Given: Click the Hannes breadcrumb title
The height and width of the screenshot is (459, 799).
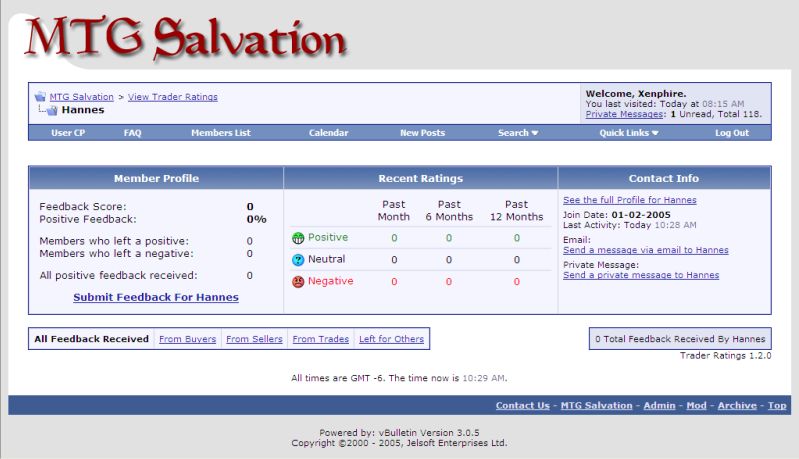Looking at the screenshot, I should (83, 110).
